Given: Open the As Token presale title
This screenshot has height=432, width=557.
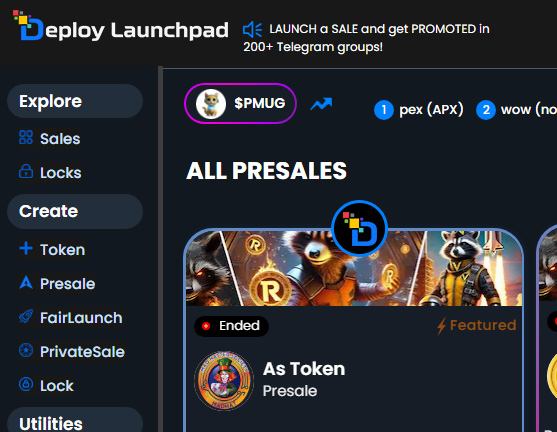Looking at the screenshot, I should click(304, 369).
